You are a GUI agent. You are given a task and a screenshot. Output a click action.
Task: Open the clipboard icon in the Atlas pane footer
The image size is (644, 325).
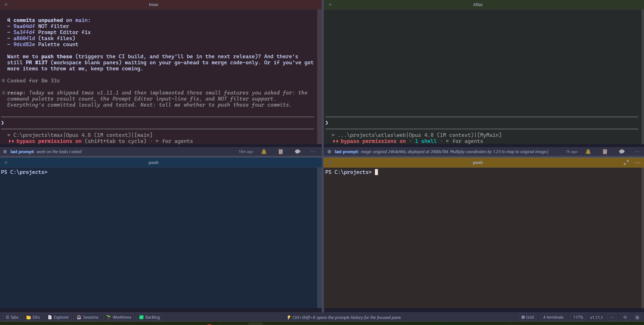[605, 152]
